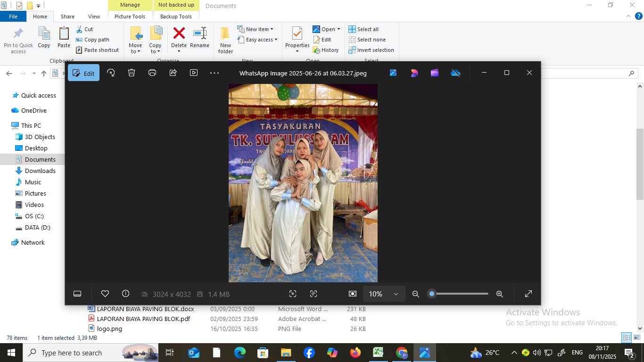644x362 pixels.
Task: Expand the New item dropdown
Action: tap(256, 29)
